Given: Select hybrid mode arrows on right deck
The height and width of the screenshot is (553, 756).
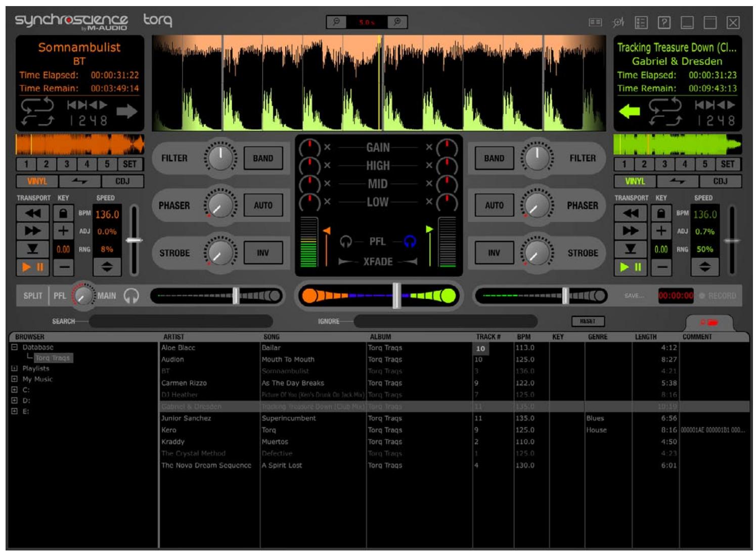Looking at the screenshot, I should [x=677, y=181].
